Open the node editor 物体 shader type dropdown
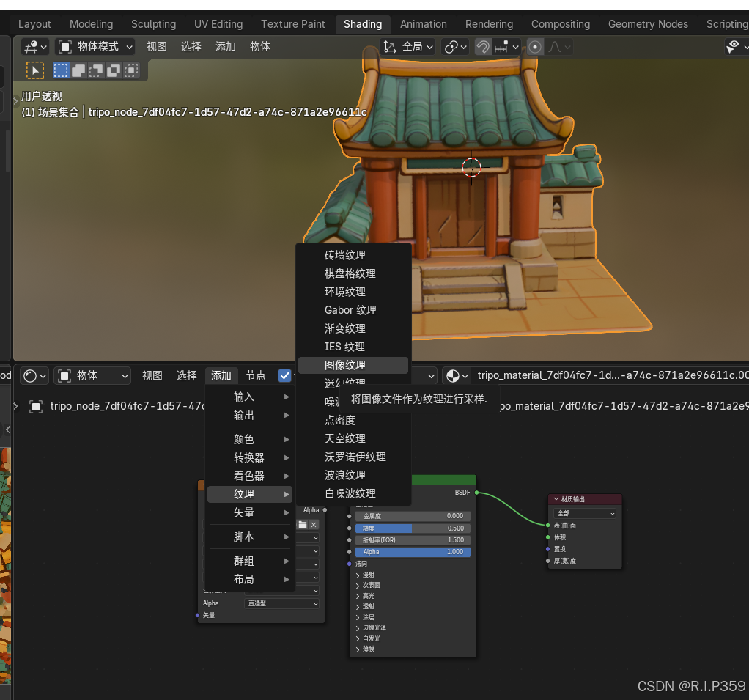The image size is (749, 700). click(92, 376)
